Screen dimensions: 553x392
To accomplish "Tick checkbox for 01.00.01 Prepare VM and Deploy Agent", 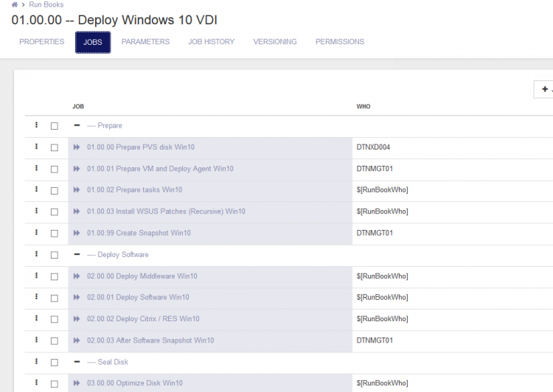I will (55, 169).
